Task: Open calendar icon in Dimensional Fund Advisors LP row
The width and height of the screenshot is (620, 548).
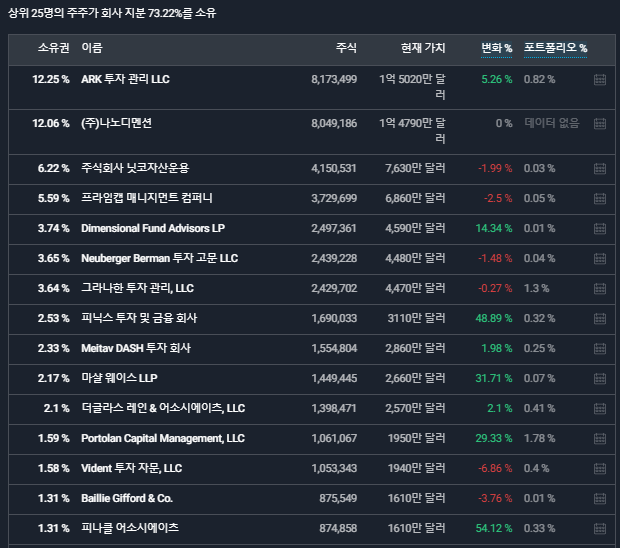Action: click(600, 229)
